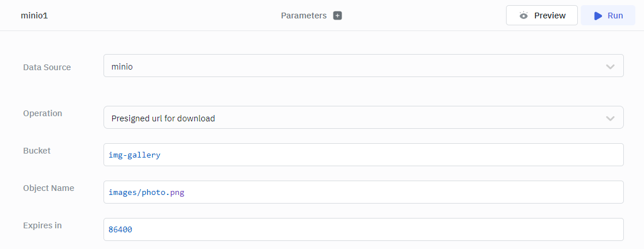
Task: Click the 'Operation' field label
Action: (43, 113)
